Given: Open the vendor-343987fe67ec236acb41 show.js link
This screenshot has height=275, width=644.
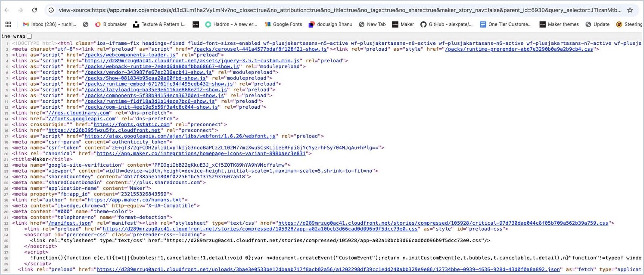Looking at the screenshot, I should (x=148, y=72).
